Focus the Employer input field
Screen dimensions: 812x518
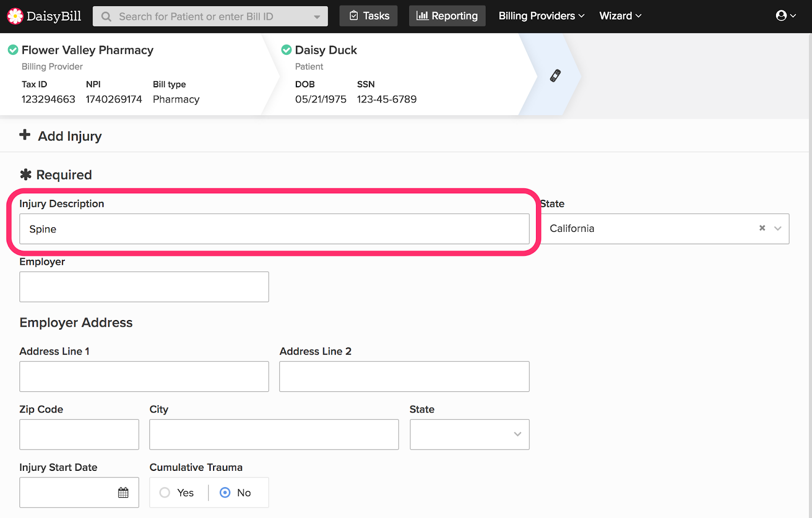(144, 287)
